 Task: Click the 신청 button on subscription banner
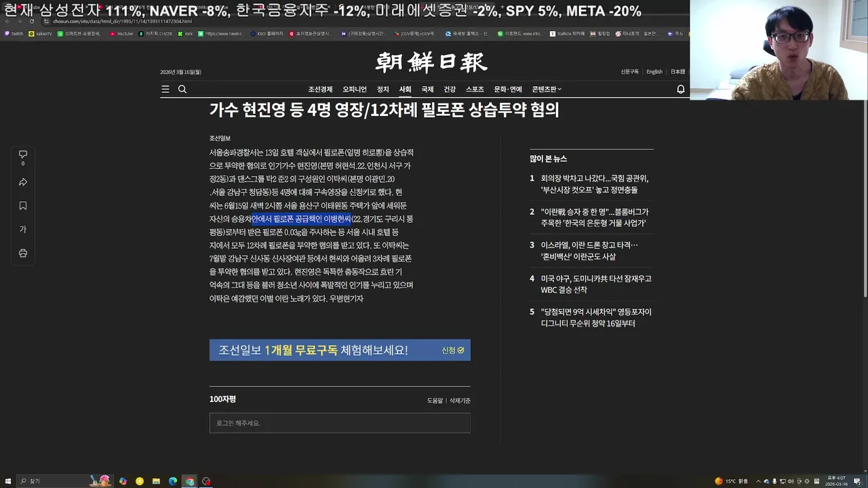(453, 350)
